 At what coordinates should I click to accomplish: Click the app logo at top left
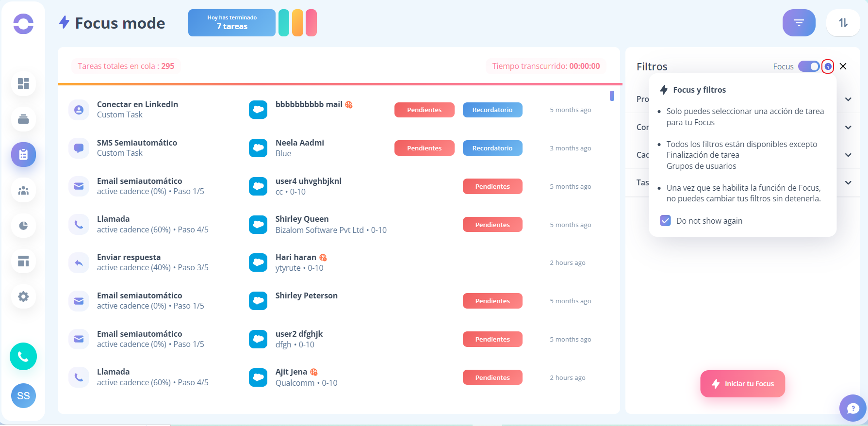(x=23, y=23)
